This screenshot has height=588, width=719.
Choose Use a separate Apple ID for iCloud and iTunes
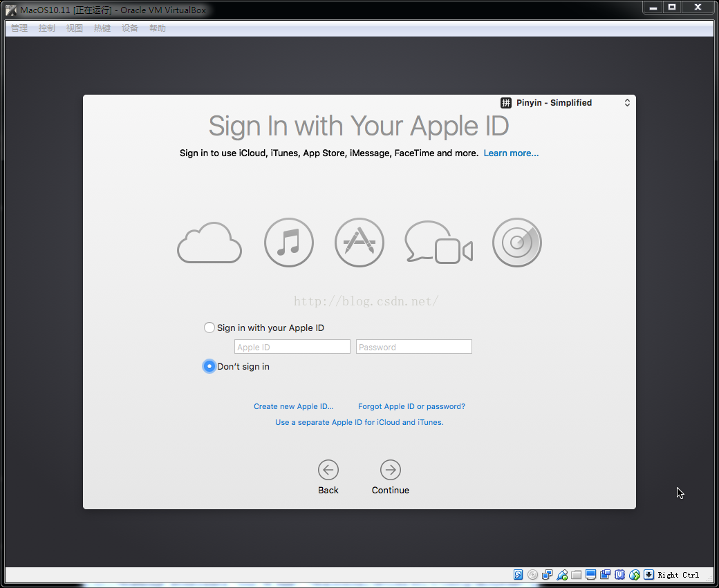pyautogui.click(x=359, y=422)
